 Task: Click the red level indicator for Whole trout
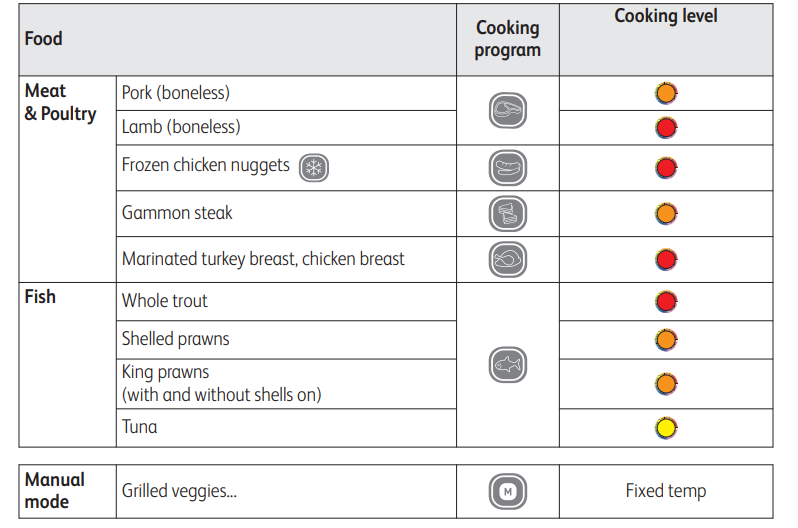[x=666, y=301]
